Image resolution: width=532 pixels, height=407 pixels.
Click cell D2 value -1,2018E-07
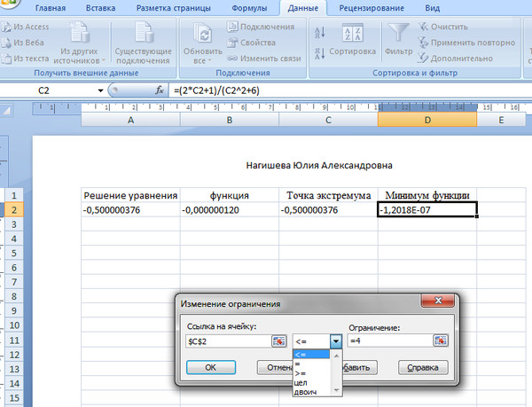[x=427, y=210]
